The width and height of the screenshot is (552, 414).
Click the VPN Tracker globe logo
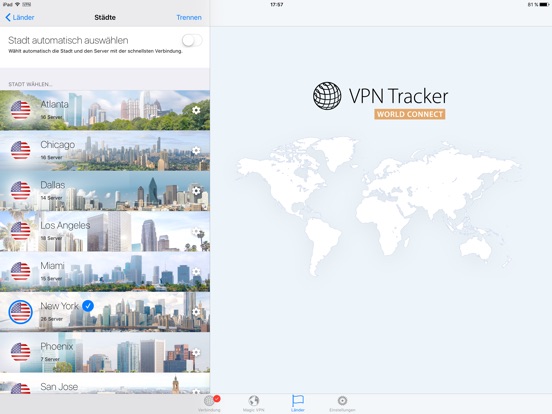327,96
